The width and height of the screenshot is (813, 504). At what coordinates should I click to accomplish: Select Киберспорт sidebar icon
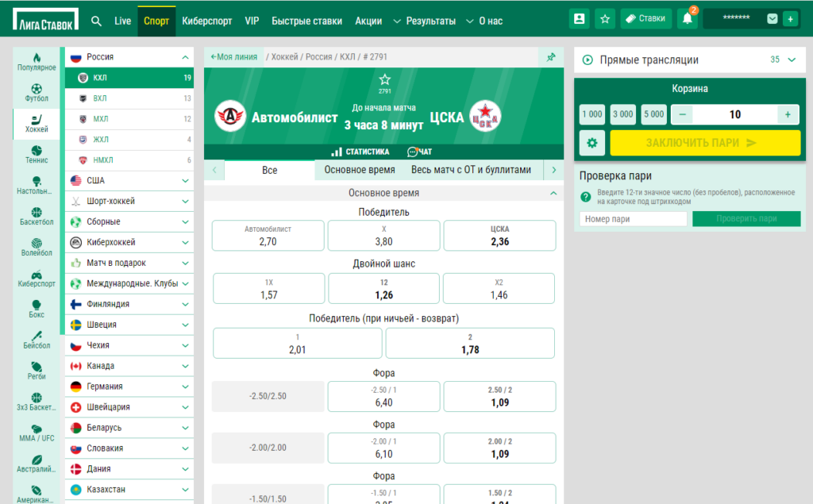pyautogui.click(x=37, y=279)
